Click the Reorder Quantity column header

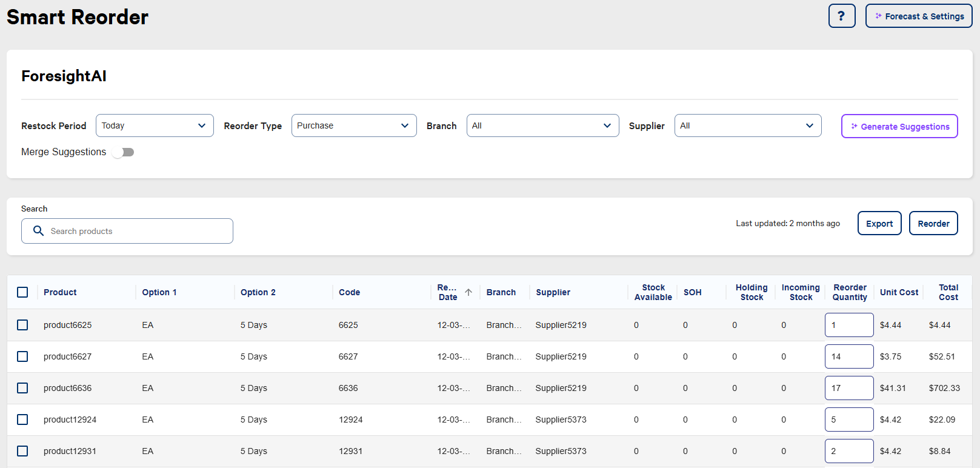click(850, 292)
